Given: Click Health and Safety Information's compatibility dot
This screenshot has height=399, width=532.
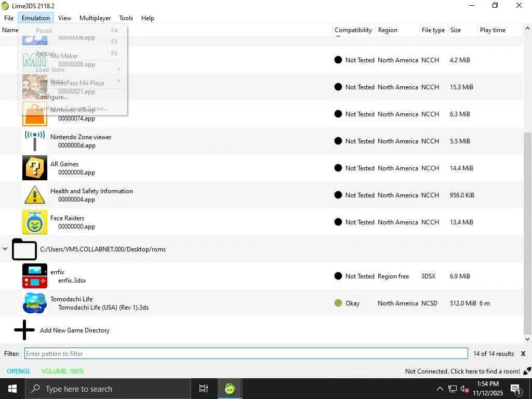Looking at the screenshot, I should tap(338, 195).
